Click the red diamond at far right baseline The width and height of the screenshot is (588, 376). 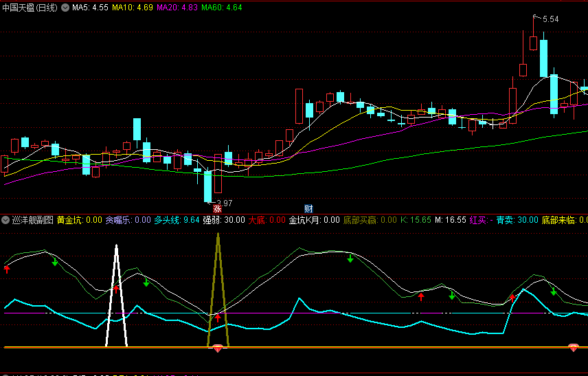pyautogui.click(x=574, y=349)
